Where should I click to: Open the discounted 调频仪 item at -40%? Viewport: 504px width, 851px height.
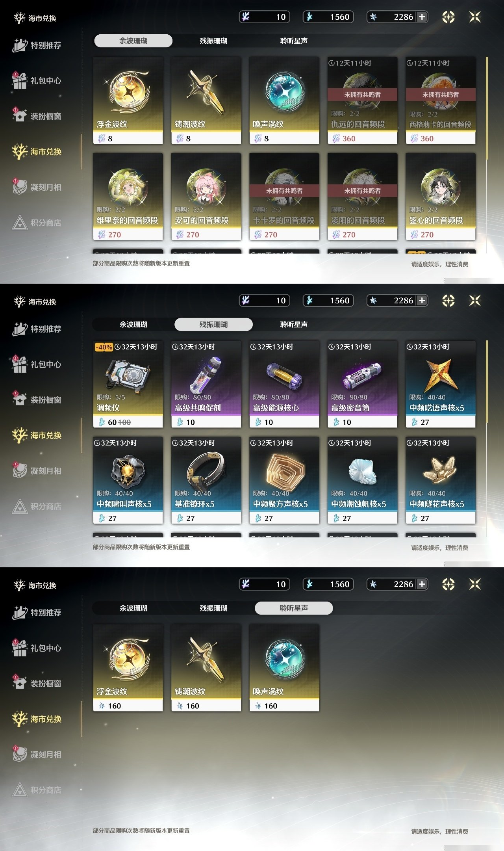(128, 384)
